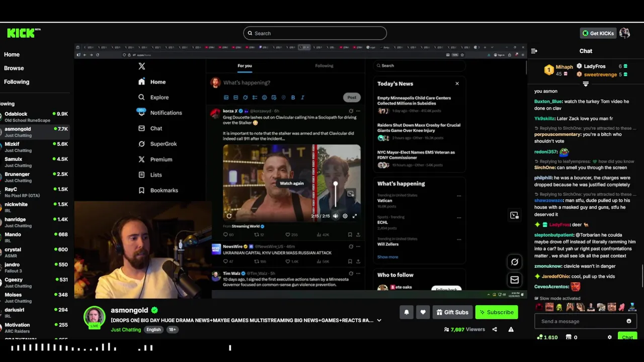Click the replay icon on tweet video
The width and height of the screenshot is (644, 362).
coord(229,216)
